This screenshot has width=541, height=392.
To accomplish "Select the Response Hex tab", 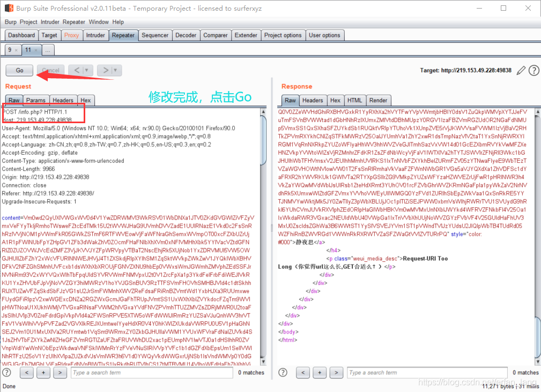I will pos(335,100).
